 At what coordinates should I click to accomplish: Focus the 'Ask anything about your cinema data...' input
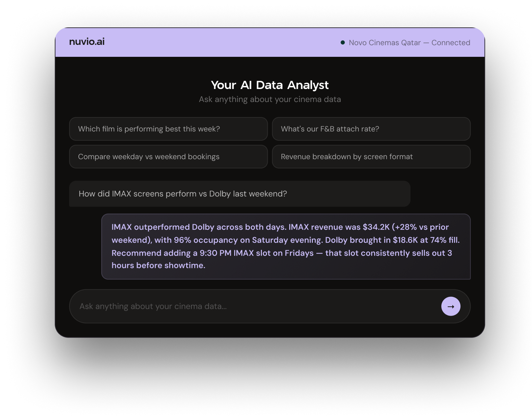pyautogui.click(x=253, y=306)
